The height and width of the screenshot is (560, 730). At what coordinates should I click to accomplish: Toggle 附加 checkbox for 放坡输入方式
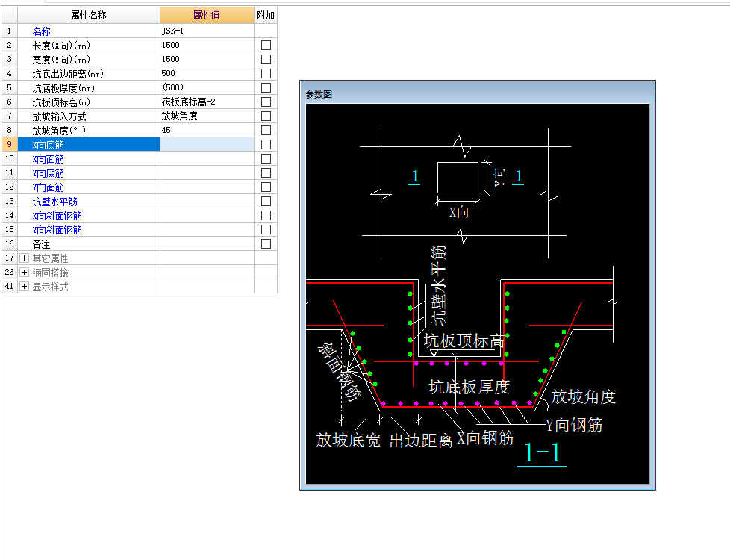(x=266, y=116)
